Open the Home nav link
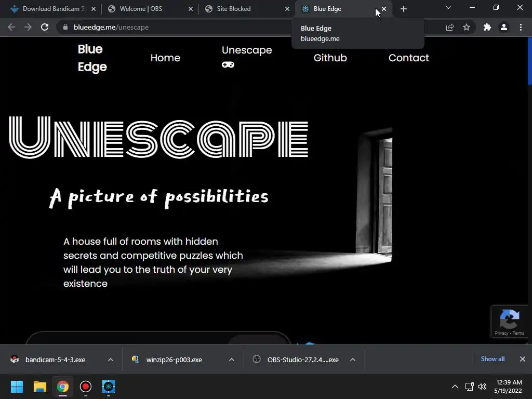 [x=165, y=58]
